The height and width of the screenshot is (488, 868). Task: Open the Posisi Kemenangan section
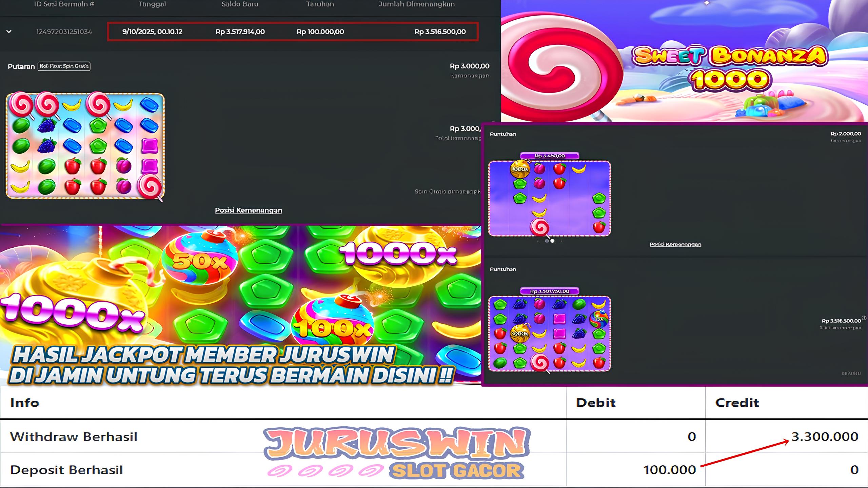(x=248, y=210)
